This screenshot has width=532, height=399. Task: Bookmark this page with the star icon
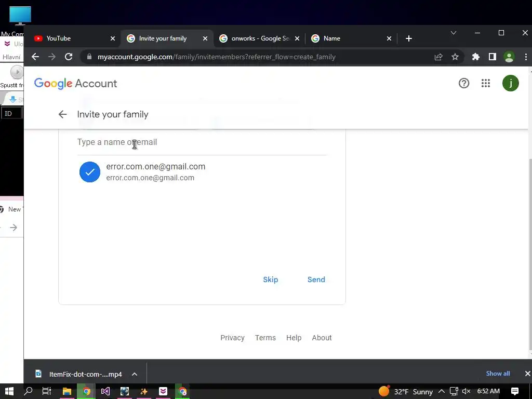coord(455,57)
